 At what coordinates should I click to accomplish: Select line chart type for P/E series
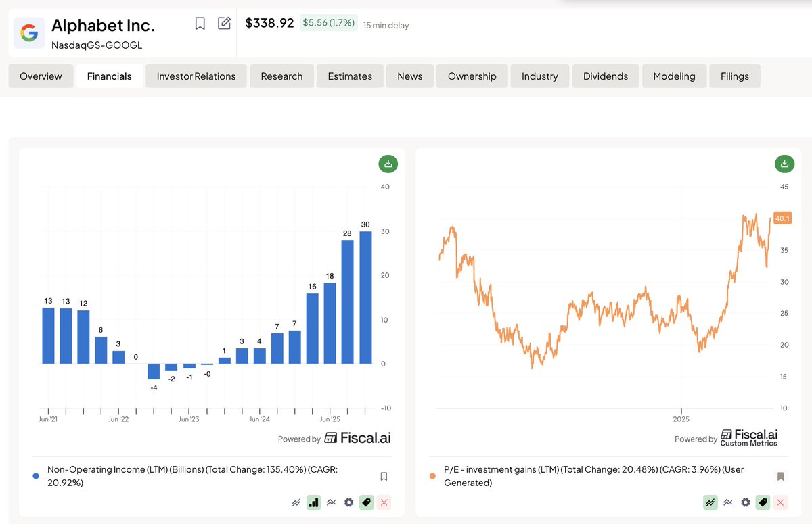(710, 502)
